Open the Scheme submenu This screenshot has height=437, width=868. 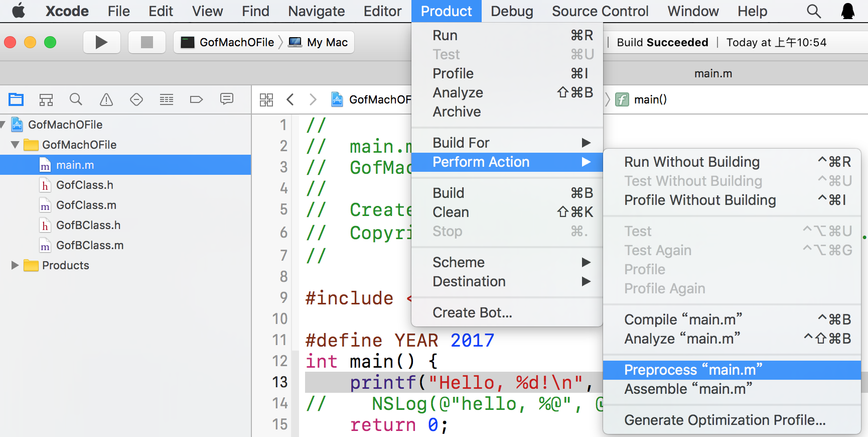tap(507, 262)
